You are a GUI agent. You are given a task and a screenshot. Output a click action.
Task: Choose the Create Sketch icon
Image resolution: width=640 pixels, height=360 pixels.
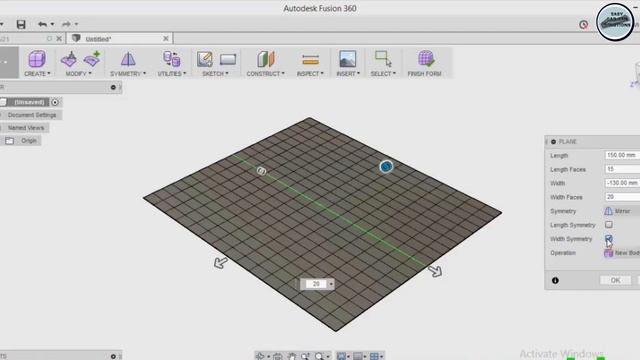click(204, 60)
